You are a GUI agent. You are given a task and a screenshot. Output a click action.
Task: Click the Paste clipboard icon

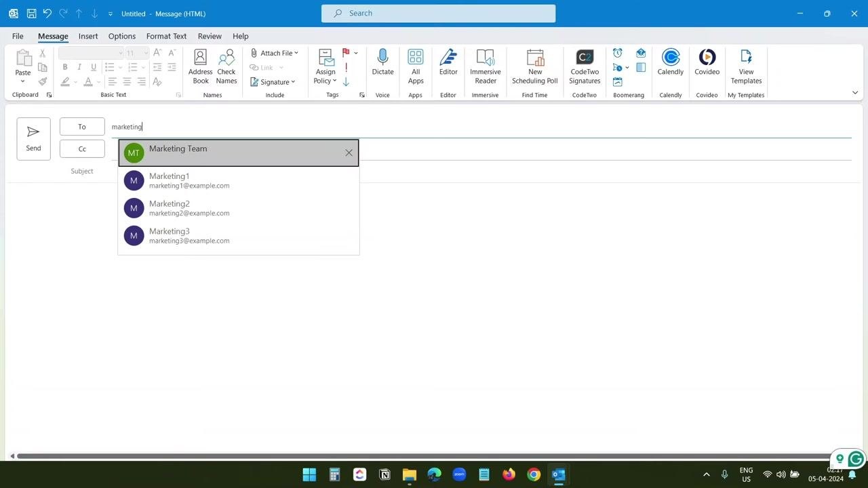click(23, 58)
